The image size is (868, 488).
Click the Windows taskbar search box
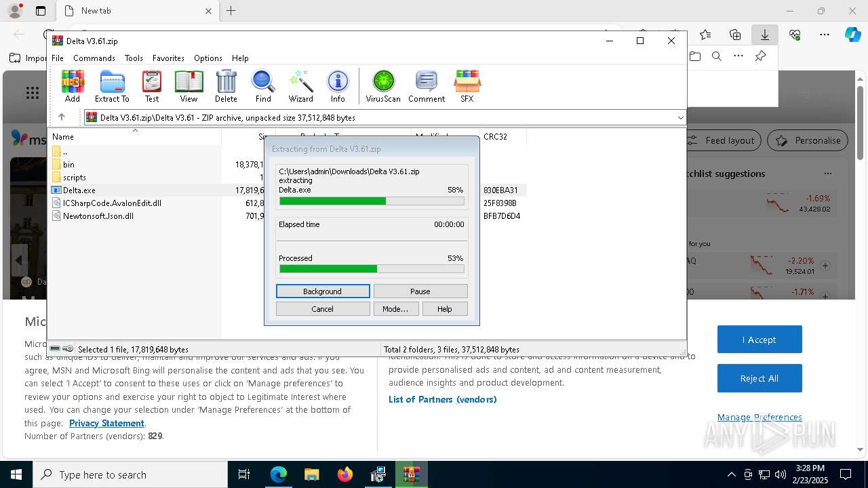coord(130,474)
